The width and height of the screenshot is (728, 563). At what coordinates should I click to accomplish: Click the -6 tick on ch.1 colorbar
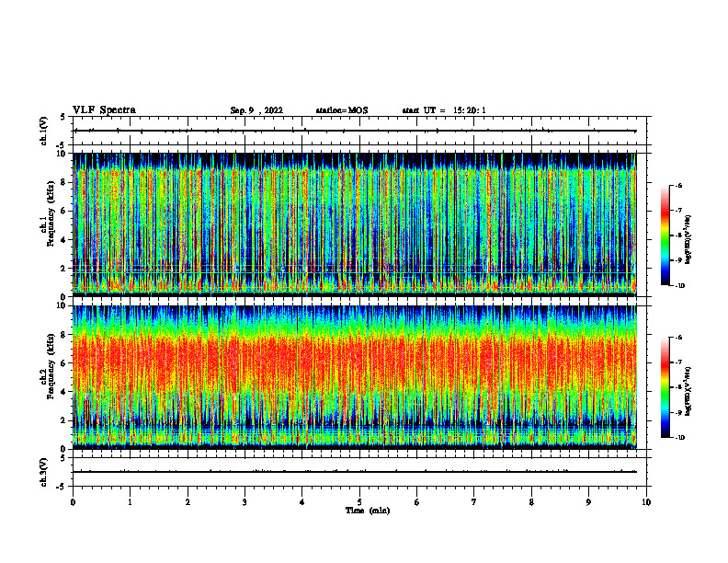pyautogui.click(x=678, y=186)
